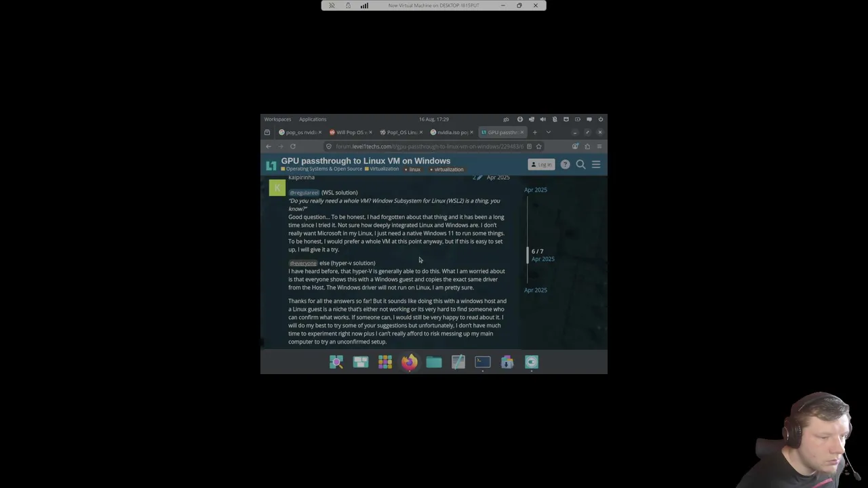This screenshot has height=488, width=868.
Task: Open the Virtualization category link
Action: 382,169
